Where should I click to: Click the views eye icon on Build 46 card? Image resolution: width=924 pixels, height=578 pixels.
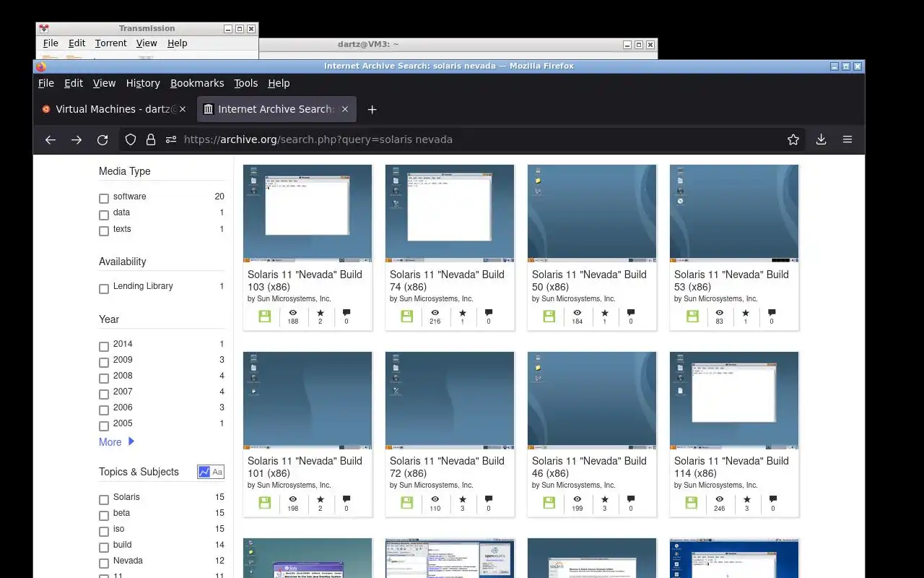click(577, 499)
